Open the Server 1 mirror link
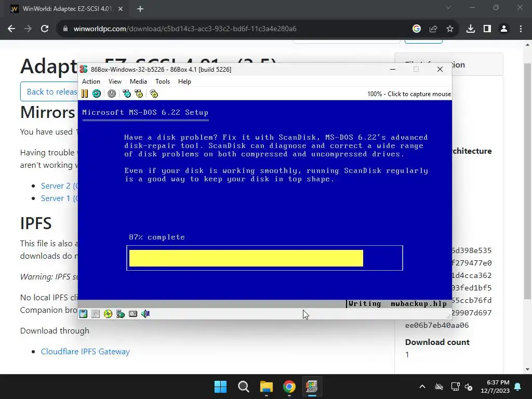Screen dimensions: 532x399 [x=59, y=198]
